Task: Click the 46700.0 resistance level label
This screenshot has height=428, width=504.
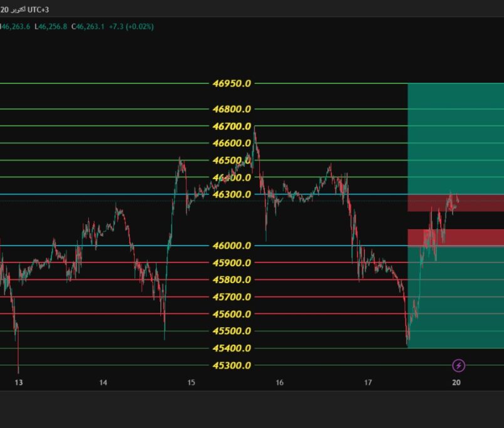Action: pyautogui.click(x=232, y=126)
